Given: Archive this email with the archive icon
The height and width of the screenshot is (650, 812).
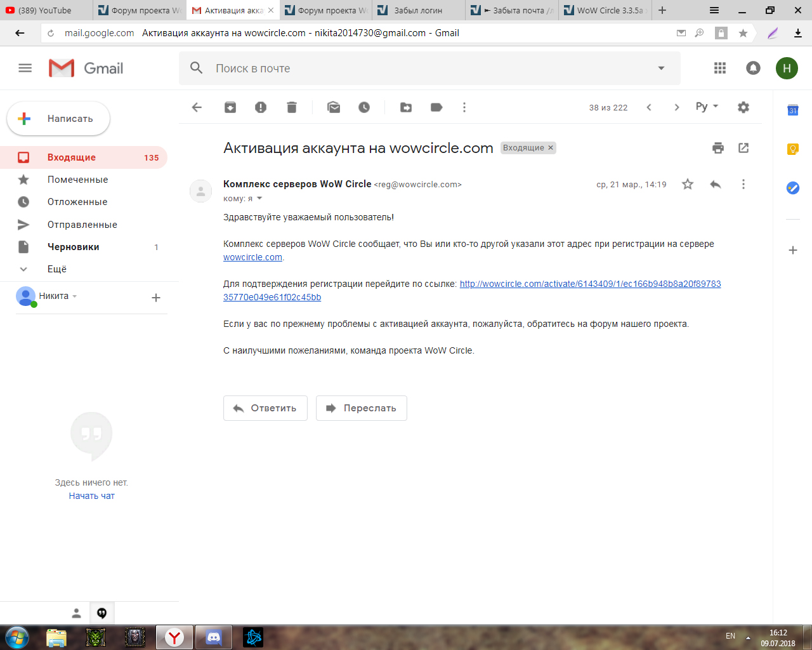Looking at the screenshot, I should (230, 107).
